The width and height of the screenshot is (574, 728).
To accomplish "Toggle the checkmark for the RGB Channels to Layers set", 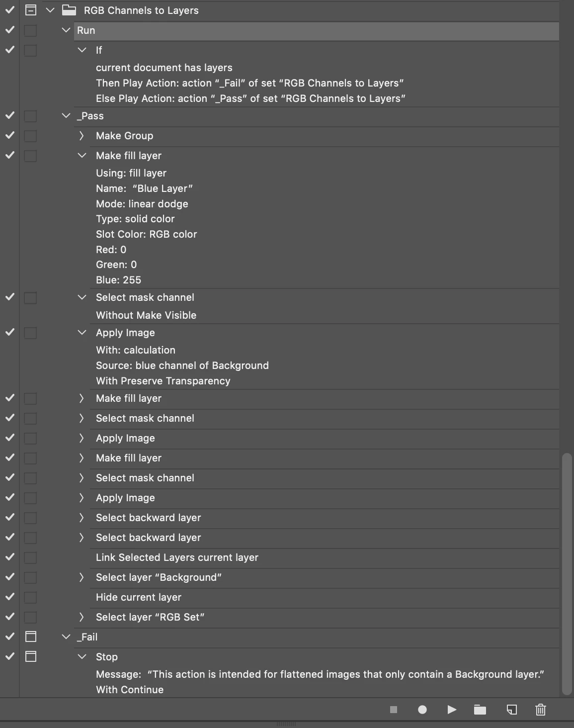I will point(9,10).
